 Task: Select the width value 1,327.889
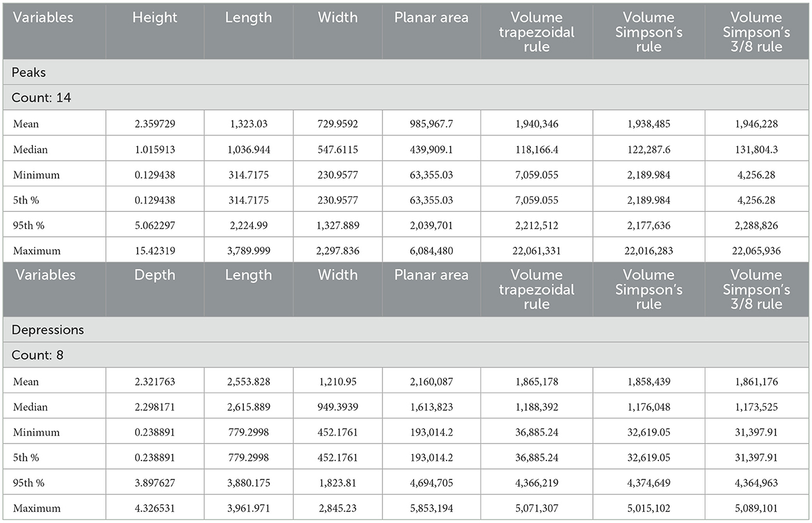point(337,225)
